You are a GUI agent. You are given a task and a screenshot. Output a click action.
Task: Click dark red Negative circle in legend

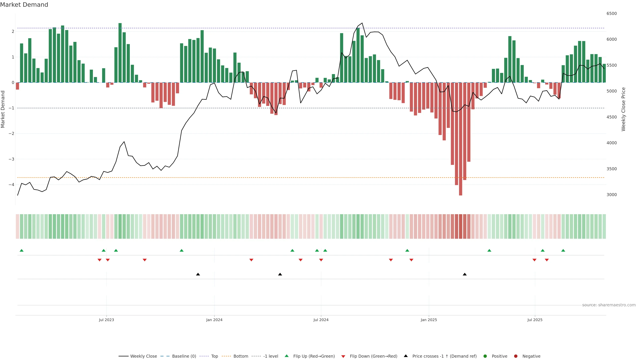pyautogui.click(x=516, y=356)
